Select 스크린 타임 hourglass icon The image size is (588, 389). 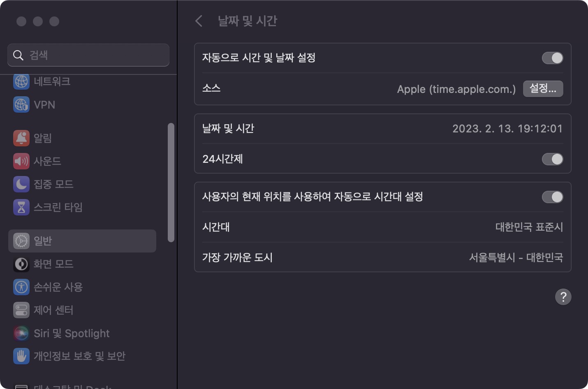point(21,207)
